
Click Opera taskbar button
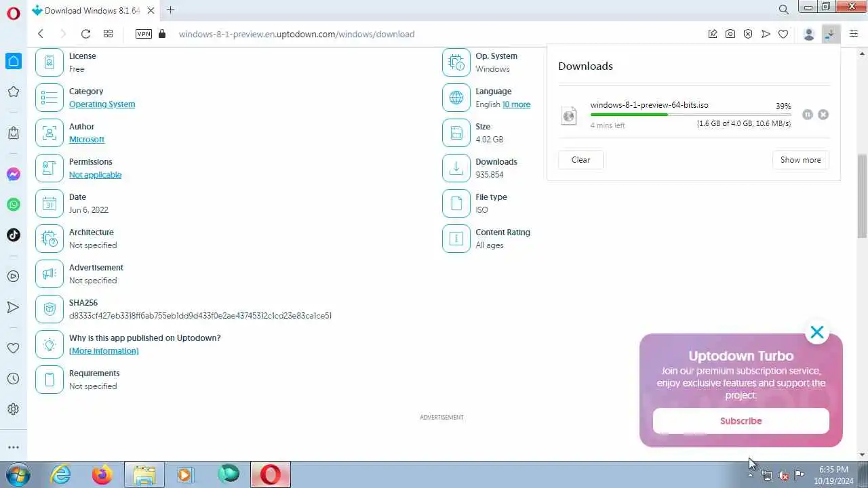(x=270, y=474)
